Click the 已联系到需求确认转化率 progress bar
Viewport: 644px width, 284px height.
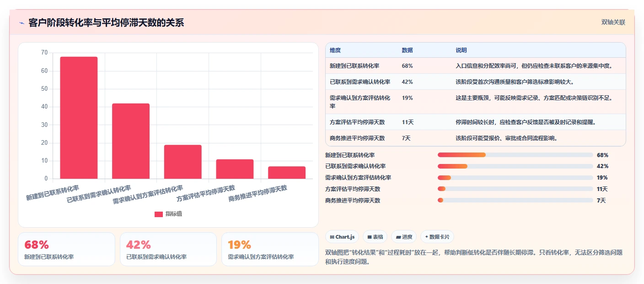point(515,166)
